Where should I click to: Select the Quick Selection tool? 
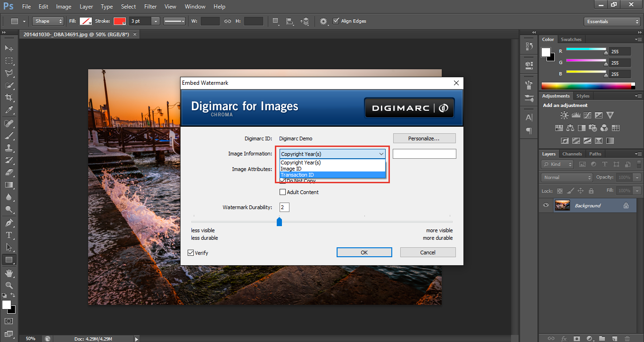[9, 85]
